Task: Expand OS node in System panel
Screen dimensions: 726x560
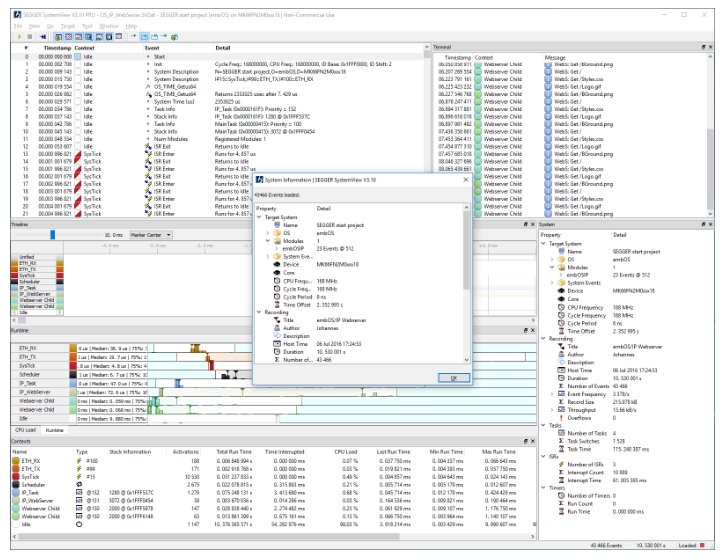Action: click(x=551, y=259)
